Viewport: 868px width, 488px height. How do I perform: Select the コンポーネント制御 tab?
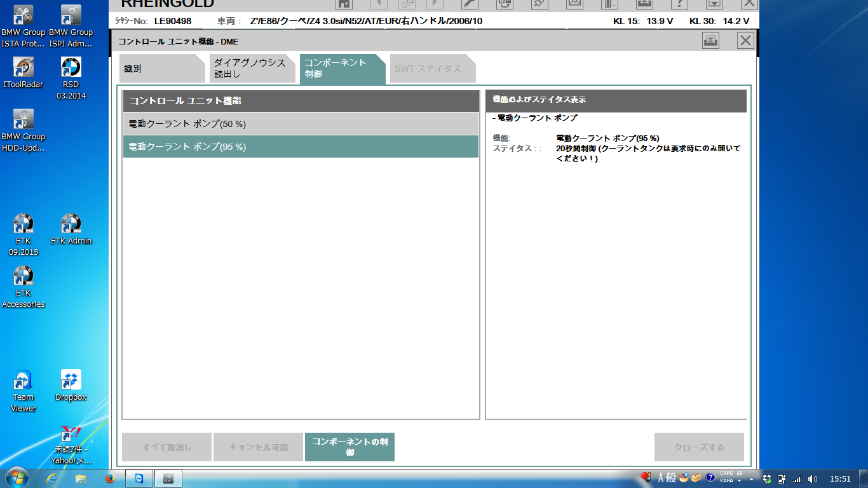click(x=341, y=69)
